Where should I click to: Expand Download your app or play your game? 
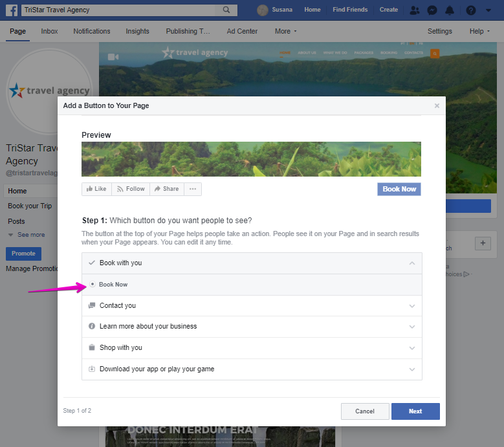click(x=412, y=369)
